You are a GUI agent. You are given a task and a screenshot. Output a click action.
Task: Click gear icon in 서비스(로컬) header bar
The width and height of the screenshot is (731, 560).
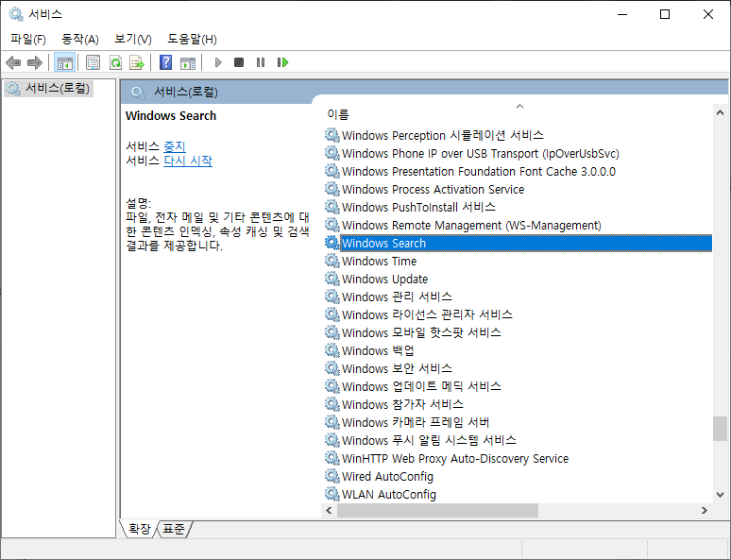pyautogui.click(x=138, y=93)
